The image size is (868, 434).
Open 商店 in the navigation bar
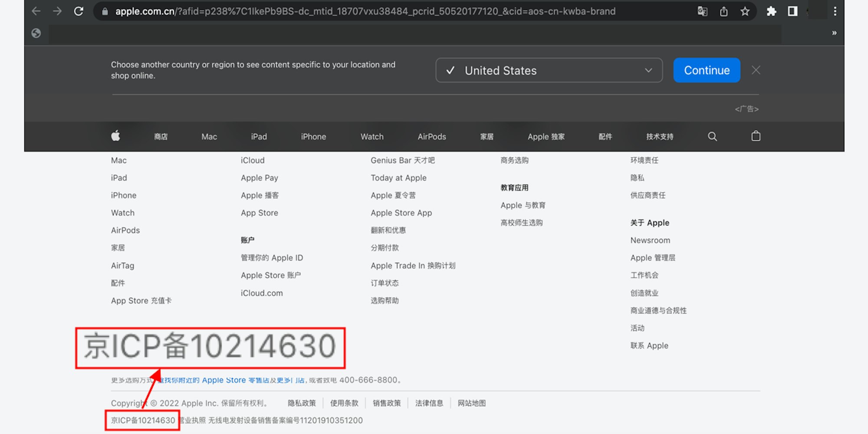161,137
